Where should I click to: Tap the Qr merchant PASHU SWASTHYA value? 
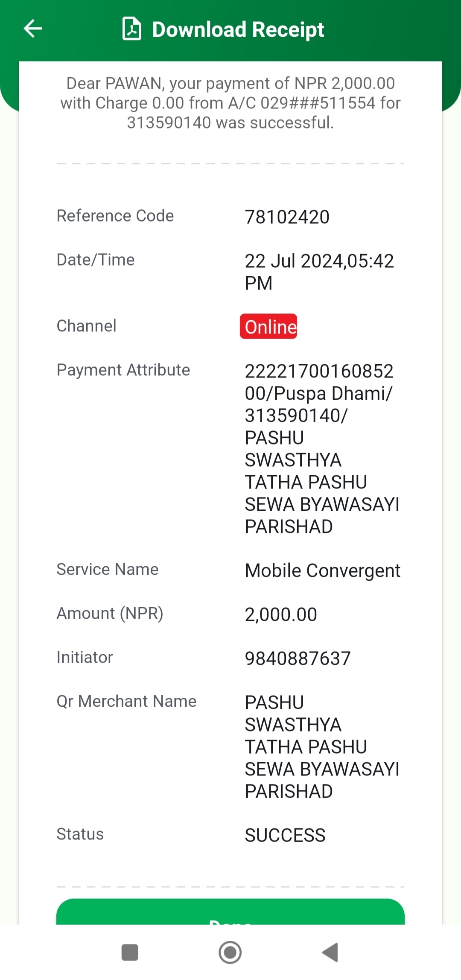pyautogui.click(x=322, y=746)
